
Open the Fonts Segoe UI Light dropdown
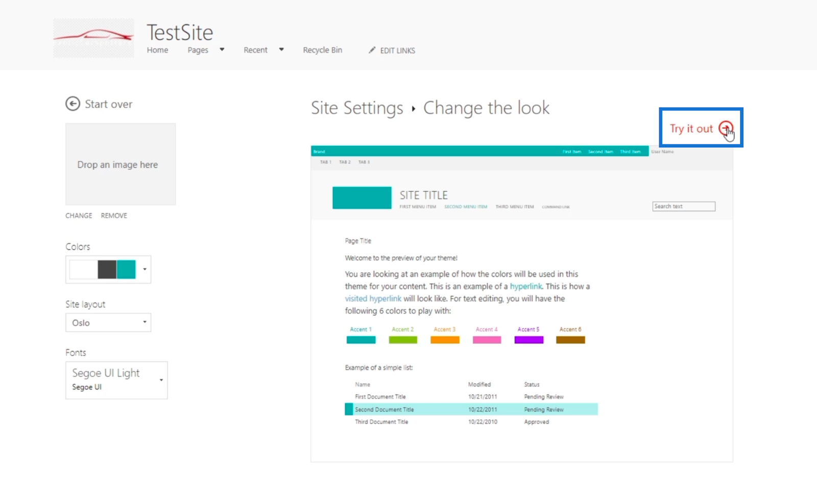click(x=116, y=380)
